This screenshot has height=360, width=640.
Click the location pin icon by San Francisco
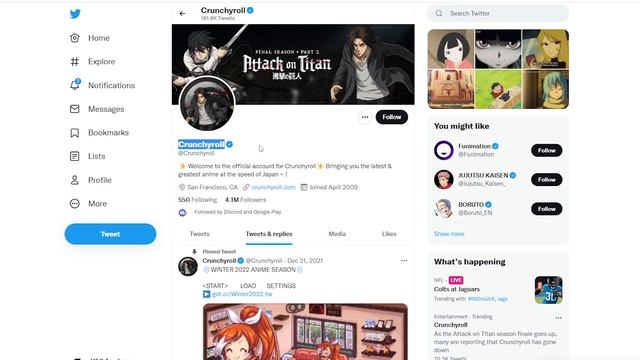tap(182, 187)
